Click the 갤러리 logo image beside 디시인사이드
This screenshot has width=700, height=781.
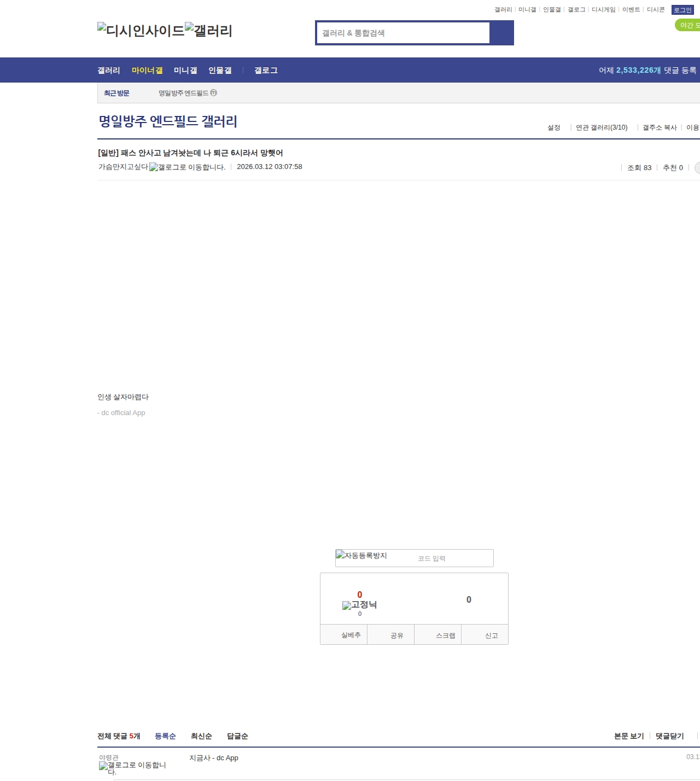(208, 31)
